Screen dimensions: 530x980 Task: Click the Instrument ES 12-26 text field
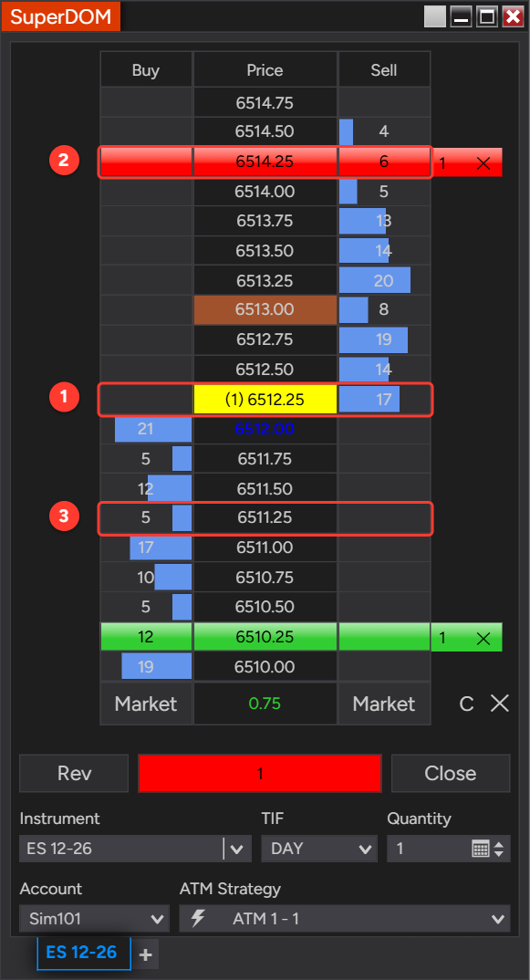pos(121,849)
